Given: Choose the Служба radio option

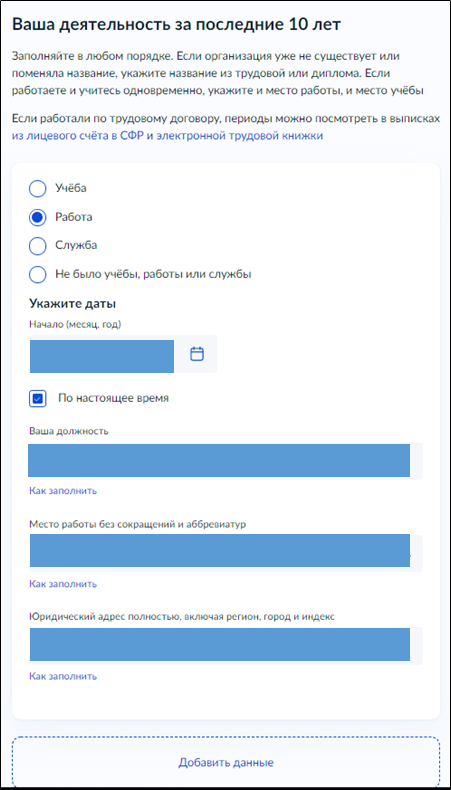Looking at the screenshot, I should pyautogui.click(x=38, y=246).
